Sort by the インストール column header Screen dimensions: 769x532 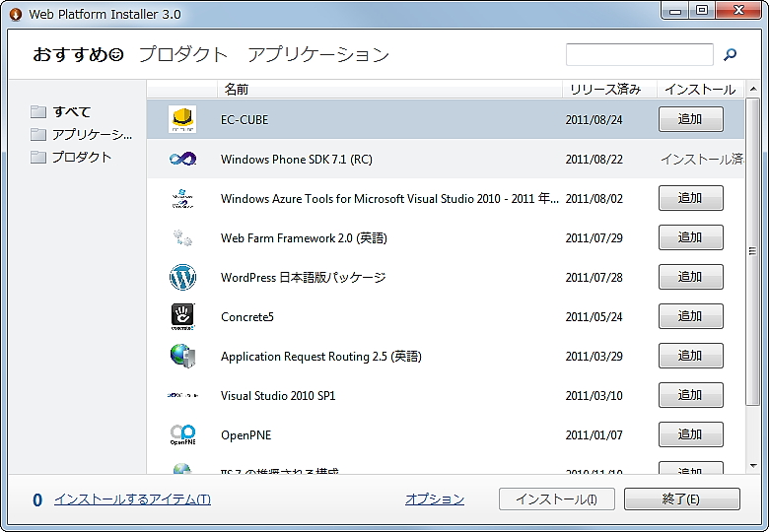[700, 90]
